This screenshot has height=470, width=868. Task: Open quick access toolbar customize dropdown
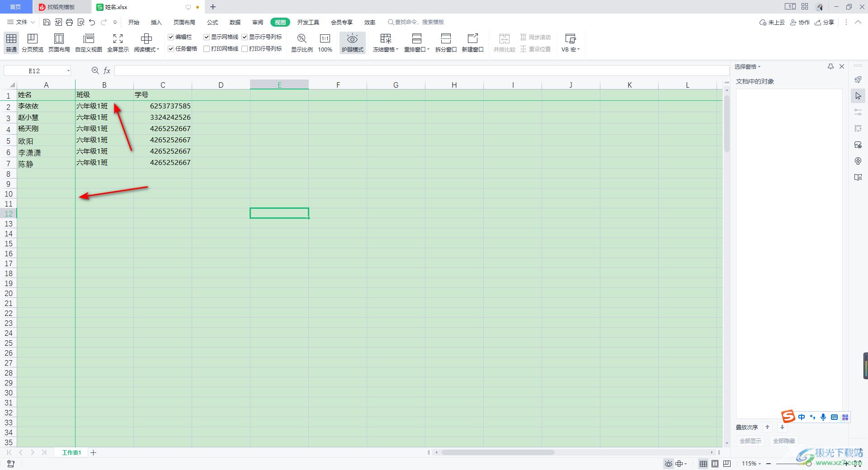(115, 22)
